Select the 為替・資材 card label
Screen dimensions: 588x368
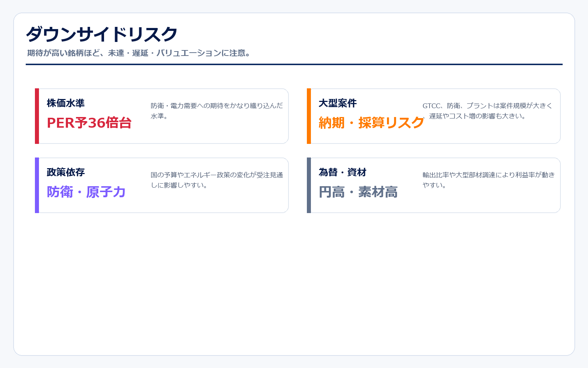pos(343,172)
